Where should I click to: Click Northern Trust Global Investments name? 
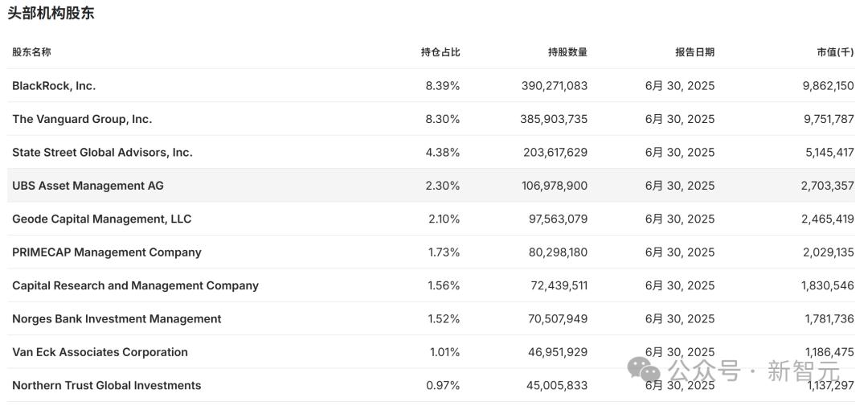click(106, 386)
